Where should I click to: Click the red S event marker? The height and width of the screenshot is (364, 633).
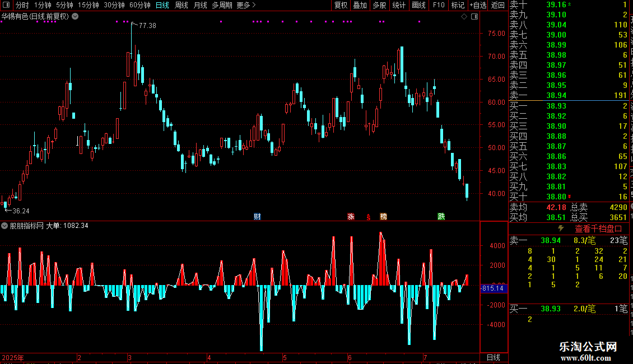(x=368, y=217)
